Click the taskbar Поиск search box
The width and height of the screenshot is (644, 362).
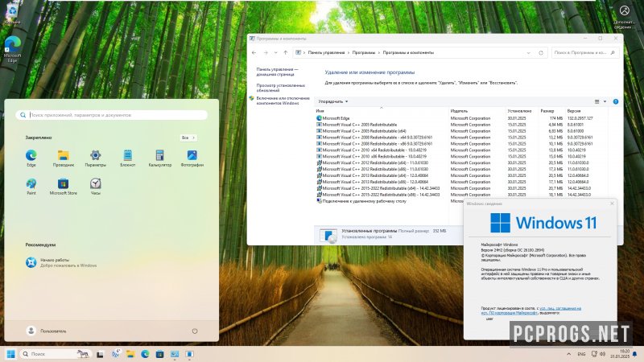point(55,354)
